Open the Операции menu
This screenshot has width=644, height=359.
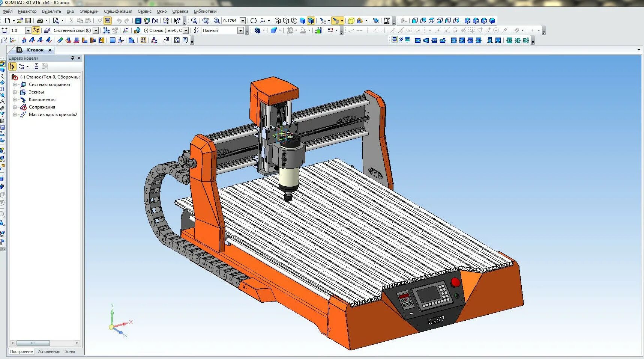click(x=89, y=11)
